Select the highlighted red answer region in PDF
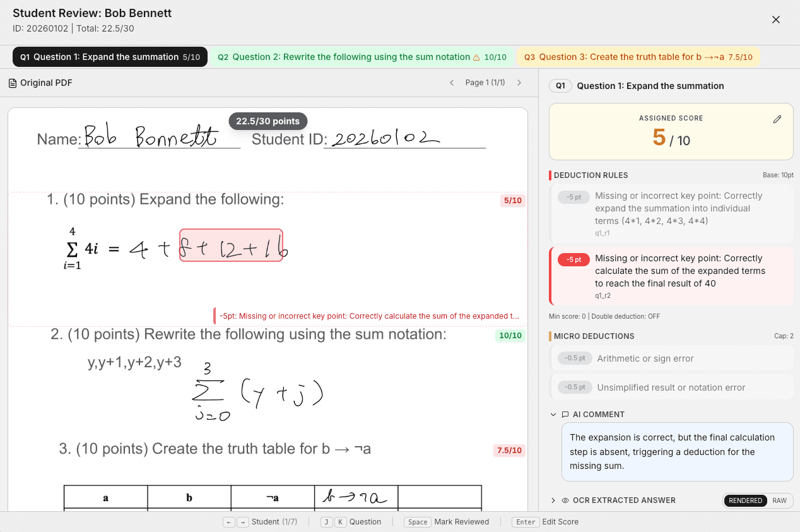Screen dimensions: 800x532 pos(231,245)
